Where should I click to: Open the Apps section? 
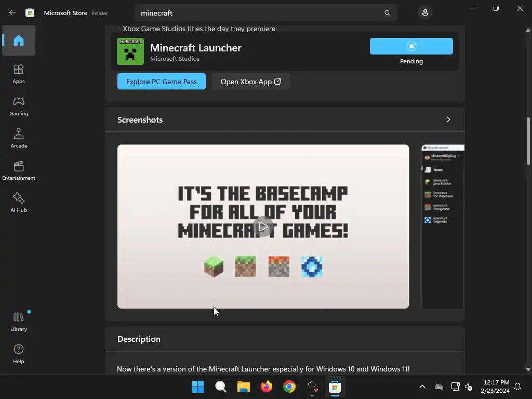[x=19, y=74]
